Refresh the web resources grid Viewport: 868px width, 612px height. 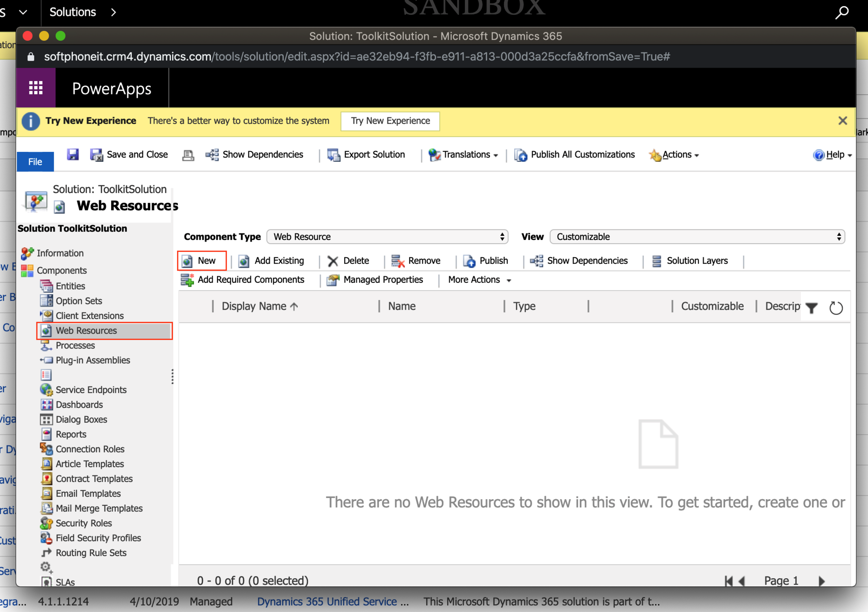click(836, 308)
